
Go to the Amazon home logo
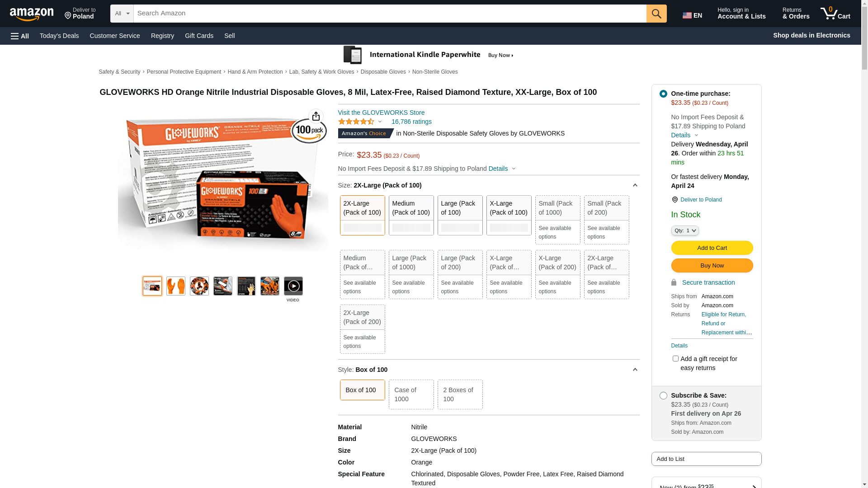[x=32, y=14]
